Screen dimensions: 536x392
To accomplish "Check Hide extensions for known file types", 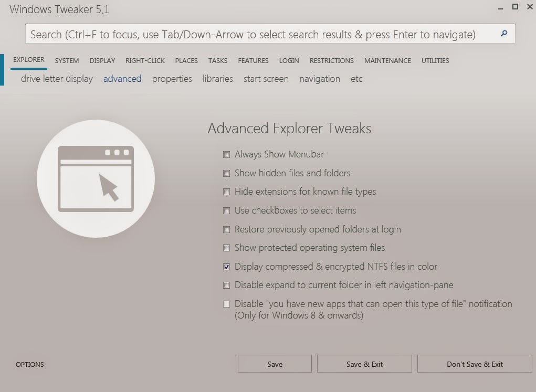I will tap(226, 192).
